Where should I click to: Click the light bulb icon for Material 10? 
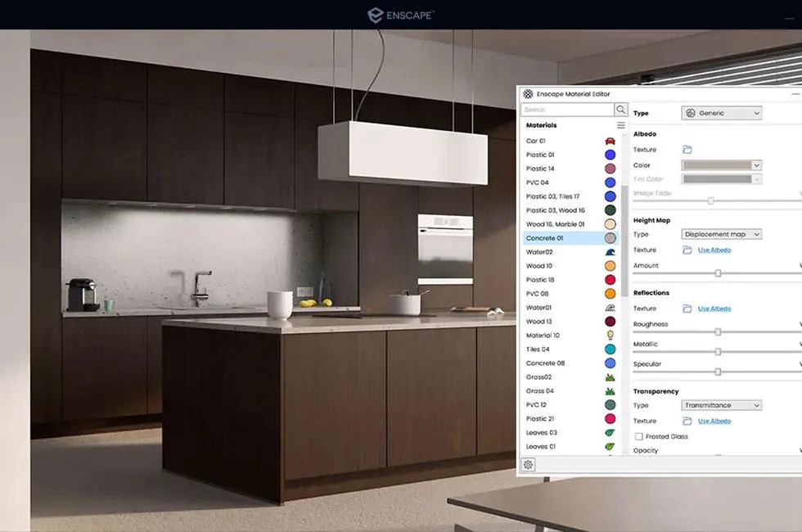click(x=610, y=335)
